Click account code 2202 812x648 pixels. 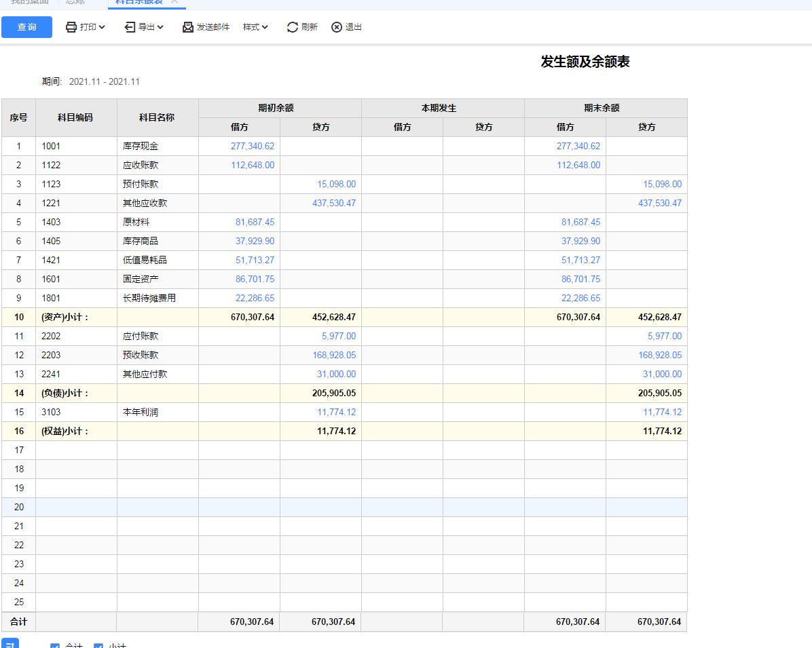point(51,337)
